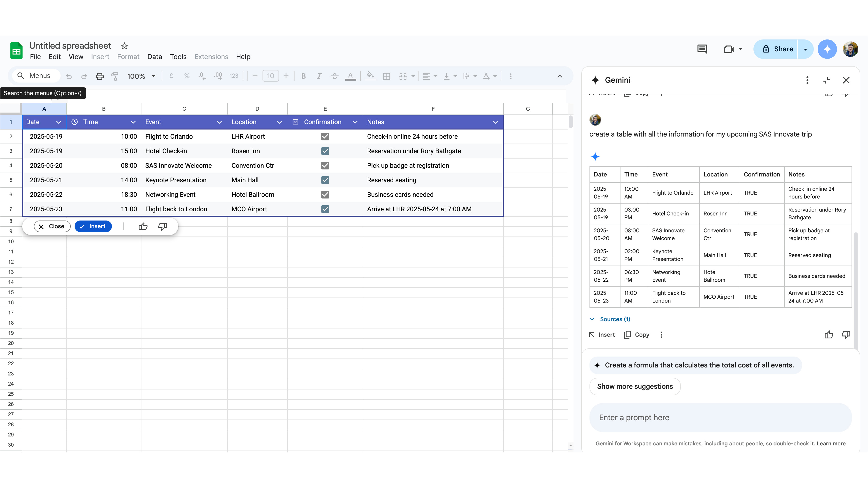This screenshot has height=488, width=868.
Task: Collapse the Gemini panel to smaller view
Action: (827, 80)
